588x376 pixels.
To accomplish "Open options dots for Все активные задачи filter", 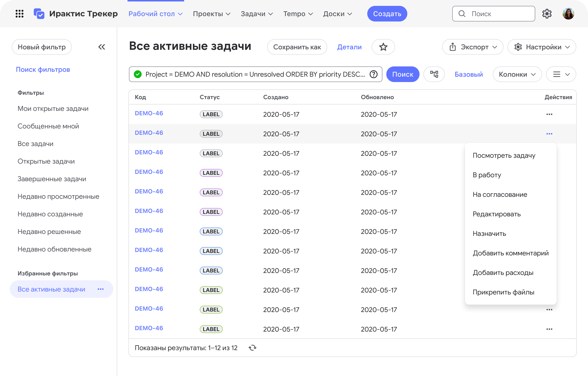I will click(101, 289).
